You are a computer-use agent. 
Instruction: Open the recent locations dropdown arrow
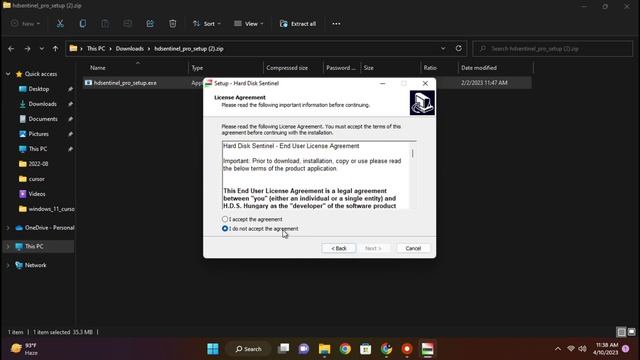tap(42, 49)
